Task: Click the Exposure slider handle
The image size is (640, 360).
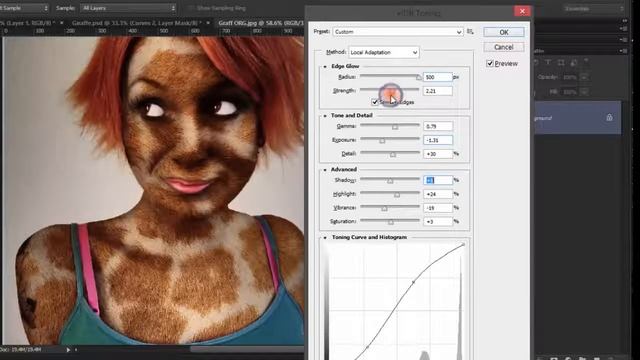Action: coord(382,141)
